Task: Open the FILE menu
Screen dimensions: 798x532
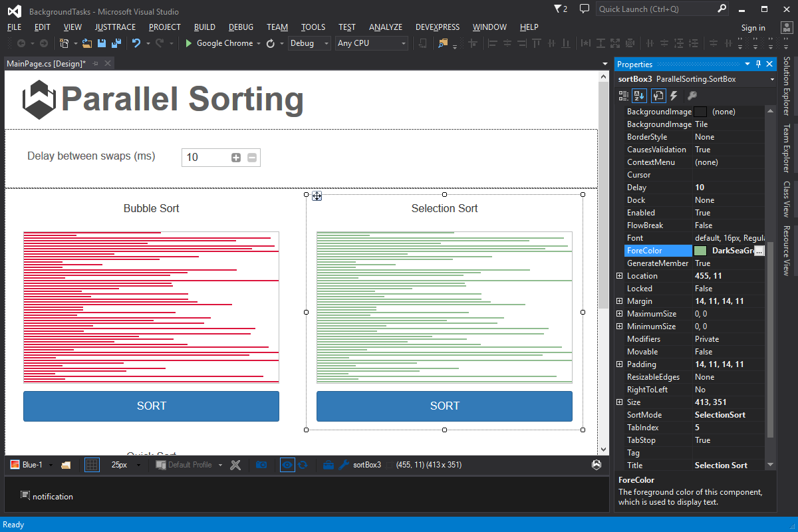Action: (x=15, y=27)
